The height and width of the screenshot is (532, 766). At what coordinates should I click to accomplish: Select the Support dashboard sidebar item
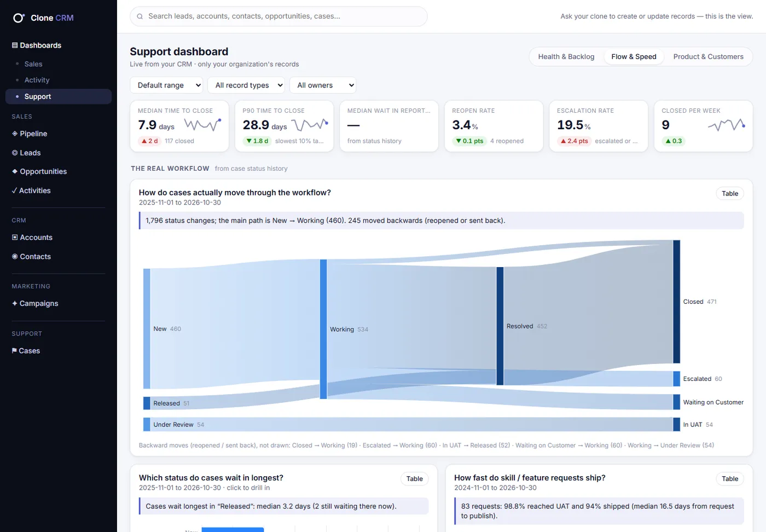click(x=59, y=96)
